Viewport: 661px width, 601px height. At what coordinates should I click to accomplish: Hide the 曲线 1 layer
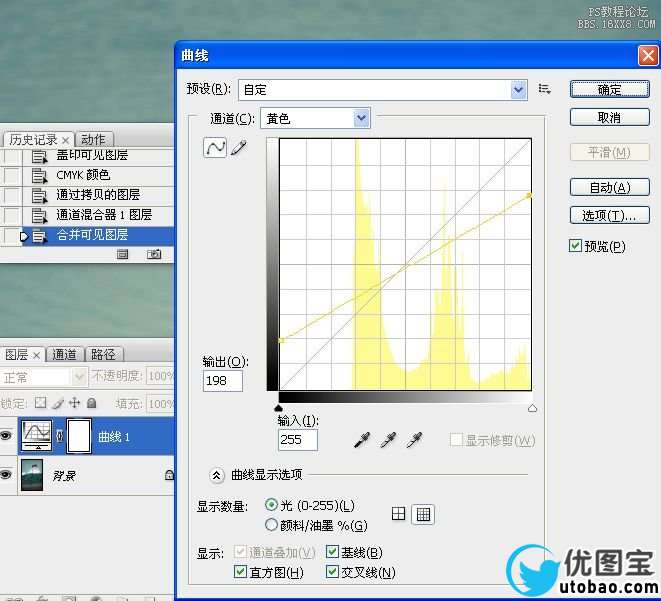pos(7,435)
